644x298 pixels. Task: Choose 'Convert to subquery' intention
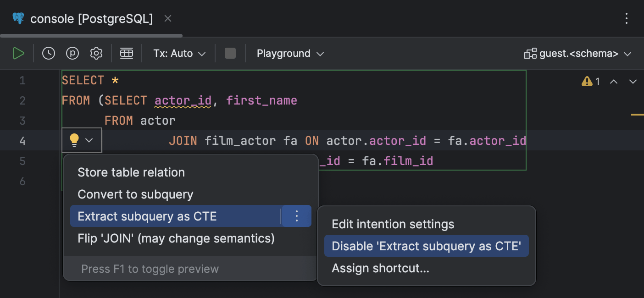click(135, 194)
